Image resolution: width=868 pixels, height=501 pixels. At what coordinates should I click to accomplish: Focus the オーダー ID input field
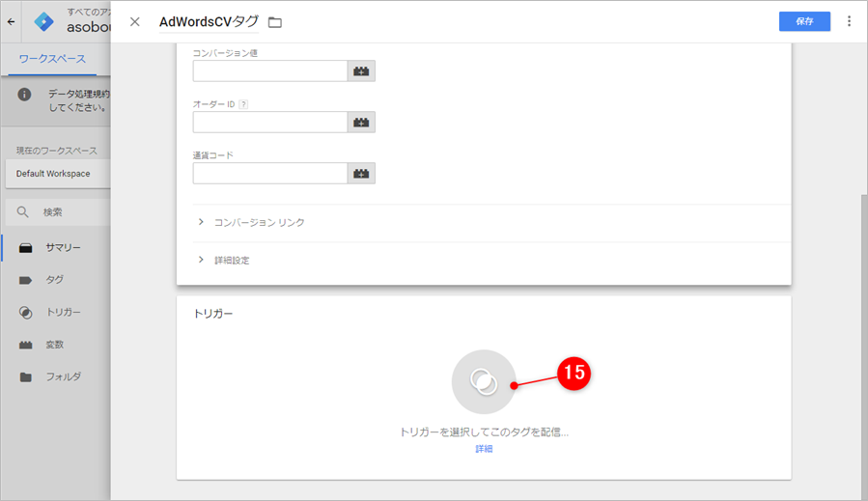point(270,123)
